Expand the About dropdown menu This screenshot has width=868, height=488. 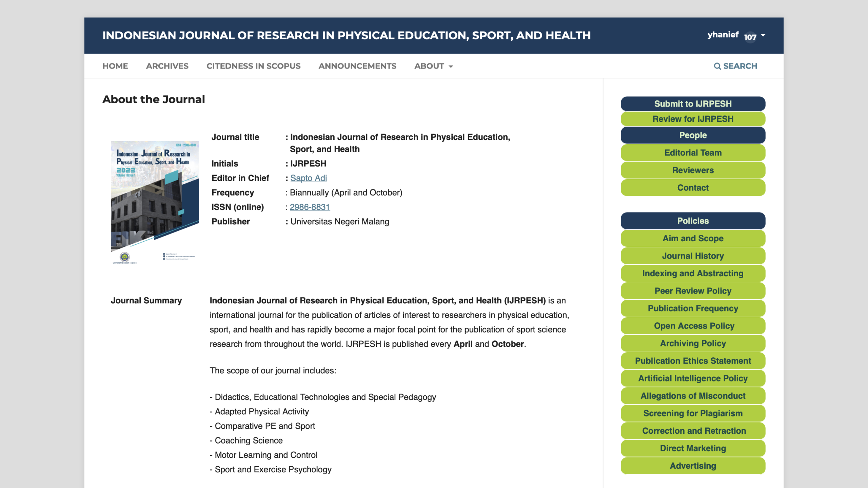(433, 66)
